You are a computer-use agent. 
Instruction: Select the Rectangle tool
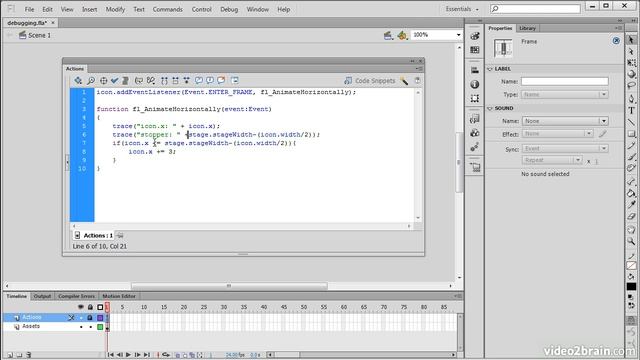[631, 134]
